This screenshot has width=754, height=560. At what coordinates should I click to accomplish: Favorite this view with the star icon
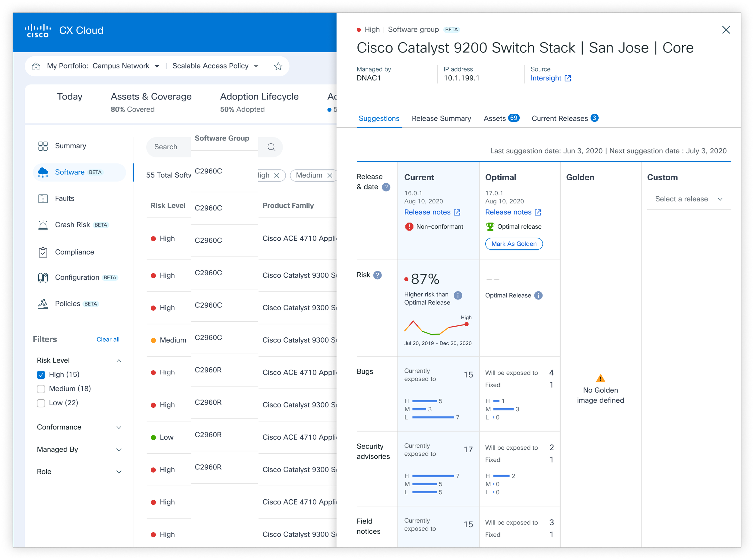[x=278, y=66]
